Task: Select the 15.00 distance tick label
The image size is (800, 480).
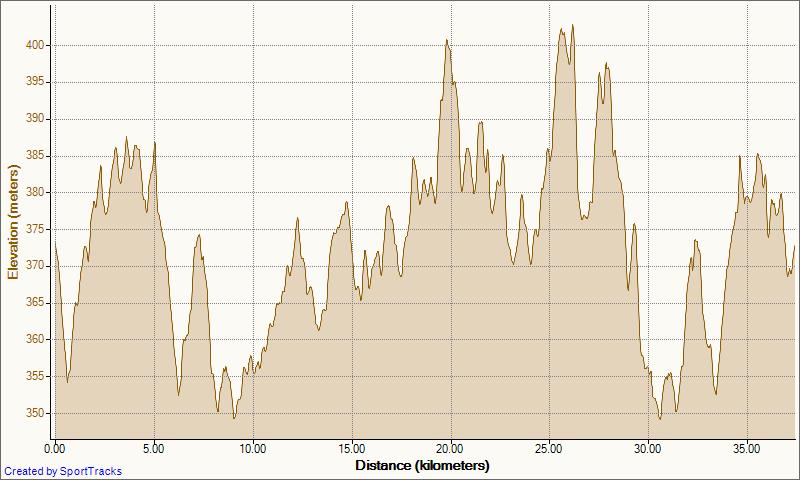Action: [352, 449]
